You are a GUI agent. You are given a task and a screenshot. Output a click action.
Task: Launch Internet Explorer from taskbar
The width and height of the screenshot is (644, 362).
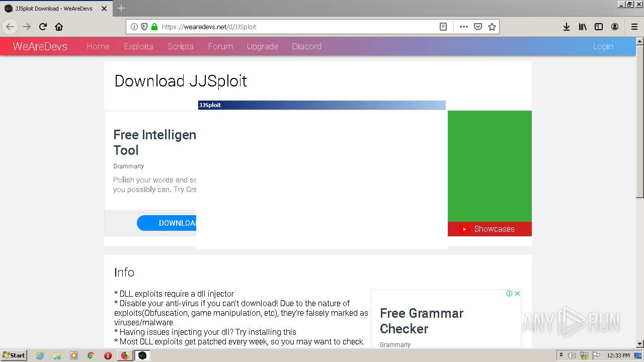[40, 355]
